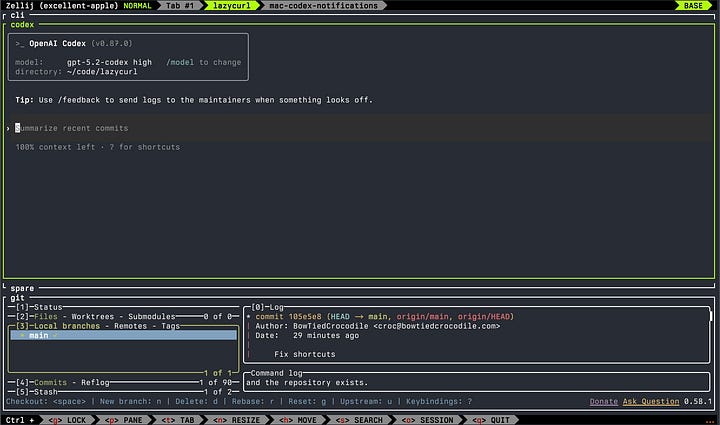Click the Donate link
720x425 pixels.
603,402
